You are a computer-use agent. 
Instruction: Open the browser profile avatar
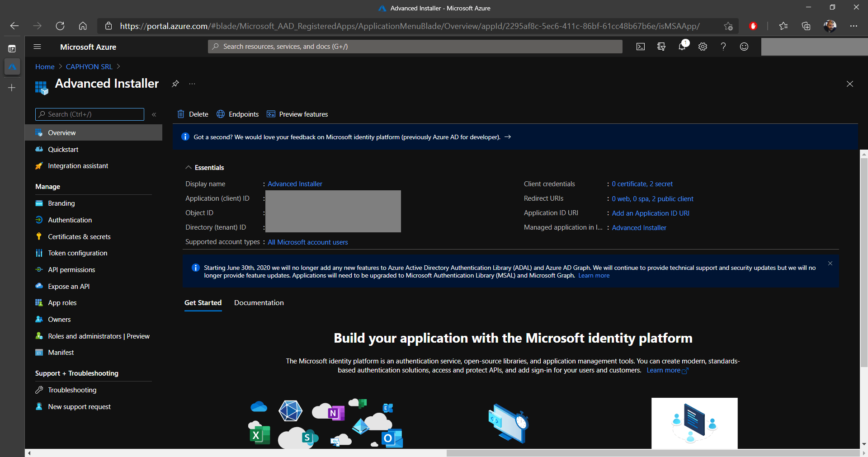[x=830, y=26]
